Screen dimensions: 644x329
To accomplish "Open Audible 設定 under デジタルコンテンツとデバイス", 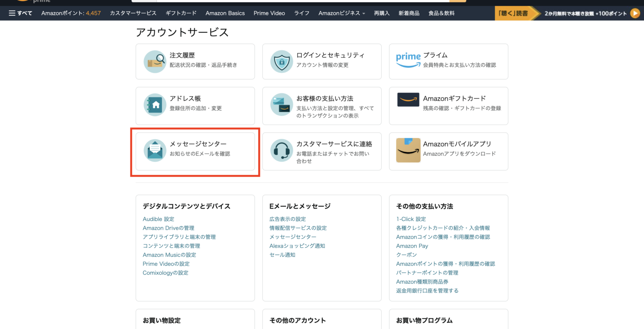I will pyautogui.click(x=158, y=219).
